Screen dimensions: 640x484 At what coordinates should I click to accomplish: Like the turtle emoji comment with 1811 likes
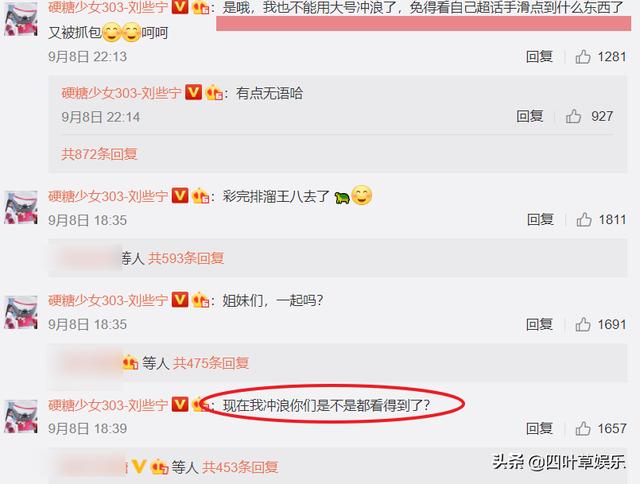point(584,220)
